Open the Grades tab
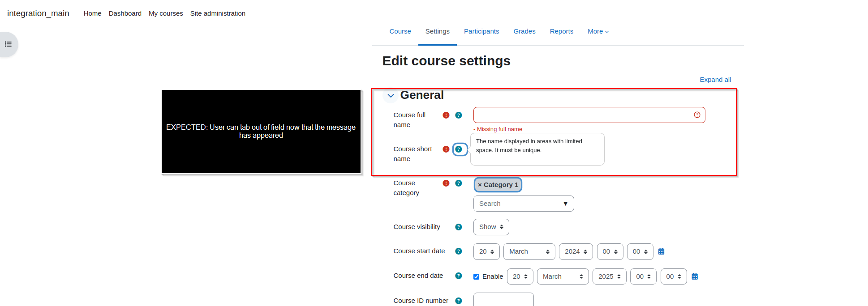The width and height of the screenshot is (868, 306). [x=524, y=31]
